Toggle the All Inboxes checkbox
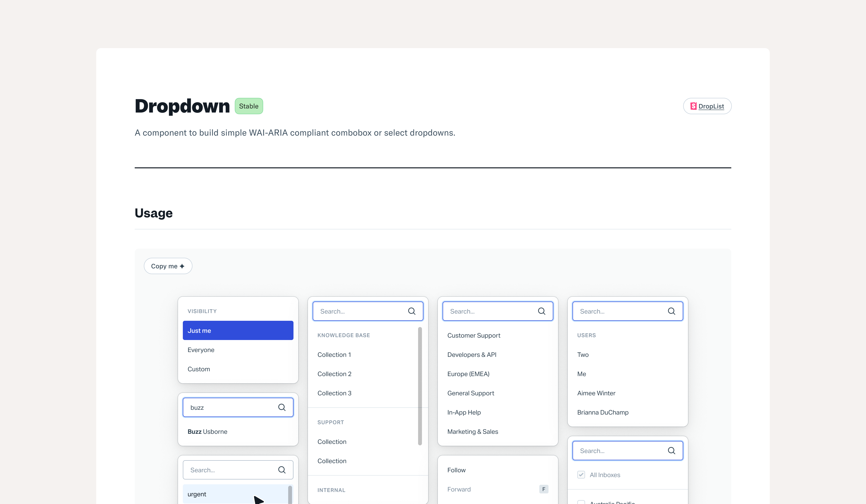The width and height of the screenshot is (866, 504). [x=581, y=475]
